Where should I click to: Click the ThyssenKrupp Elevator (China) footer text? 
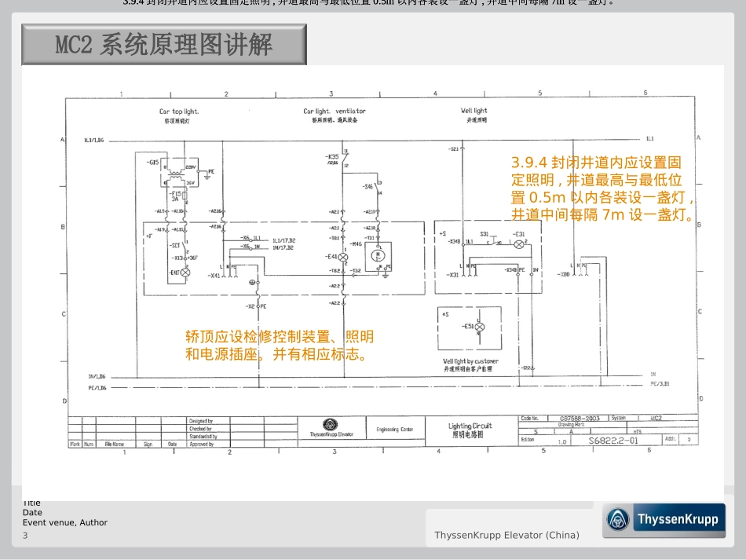(506, 535)
